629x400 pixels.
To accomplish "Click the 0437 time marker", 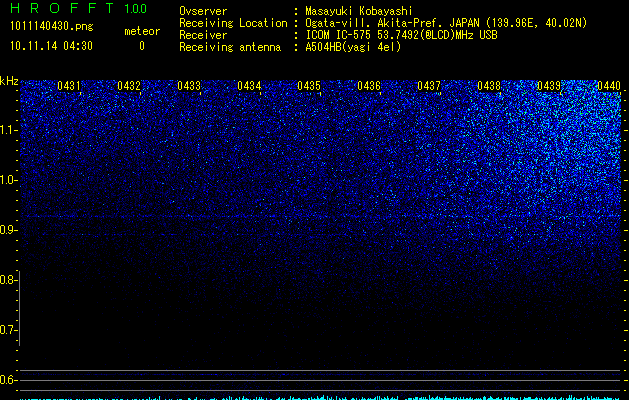I will (x=429, y=85).
